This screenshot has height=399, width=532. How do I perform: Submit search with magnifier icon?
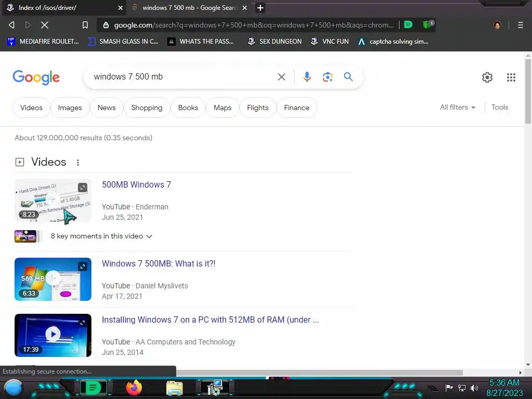348,77
